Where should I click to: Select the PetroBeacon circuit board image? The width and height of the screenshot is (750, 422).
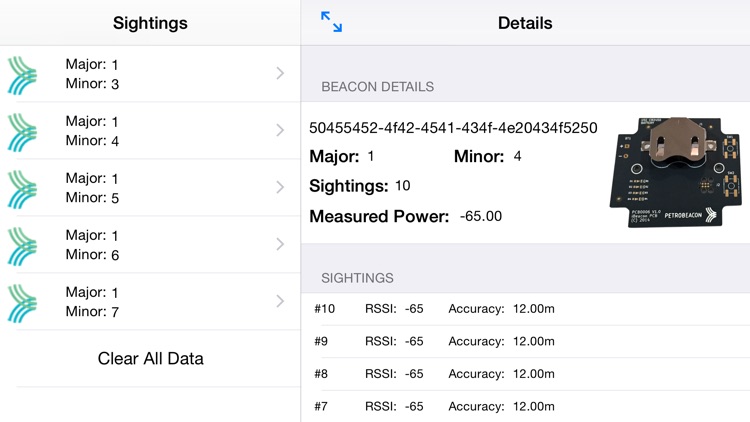pyautogui.click(x=676, y=172)
